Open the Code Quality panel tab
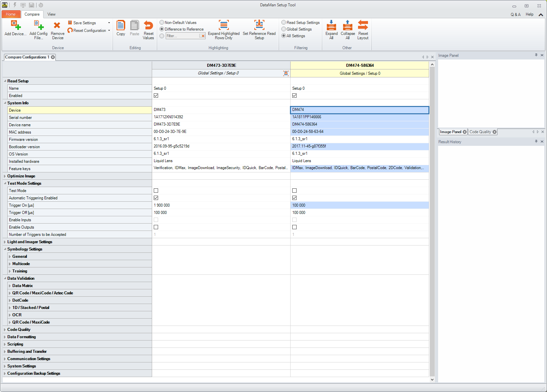Screen dimensions: 547x392 [480, 132]
